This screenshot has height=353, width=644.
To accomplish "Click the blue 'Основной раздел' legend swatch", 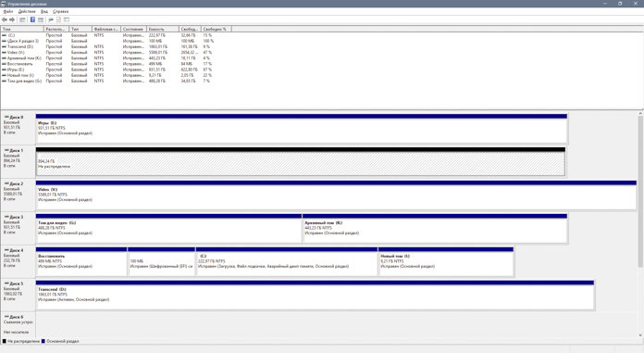I will tap(43, 342).
